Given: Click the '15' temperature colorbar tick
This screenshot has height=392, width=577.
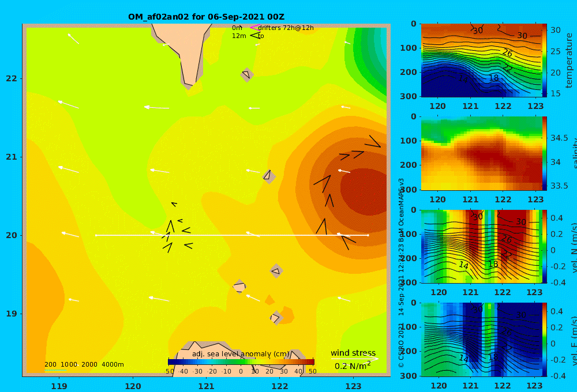Looking at the screenshot, I should [555, 93].
